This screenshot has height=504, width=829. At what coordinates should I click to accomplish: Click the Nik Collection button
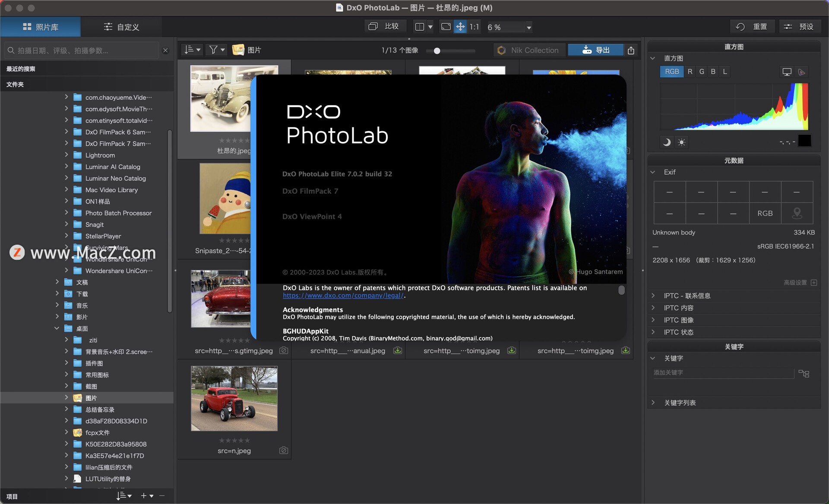tap(528, 50)
